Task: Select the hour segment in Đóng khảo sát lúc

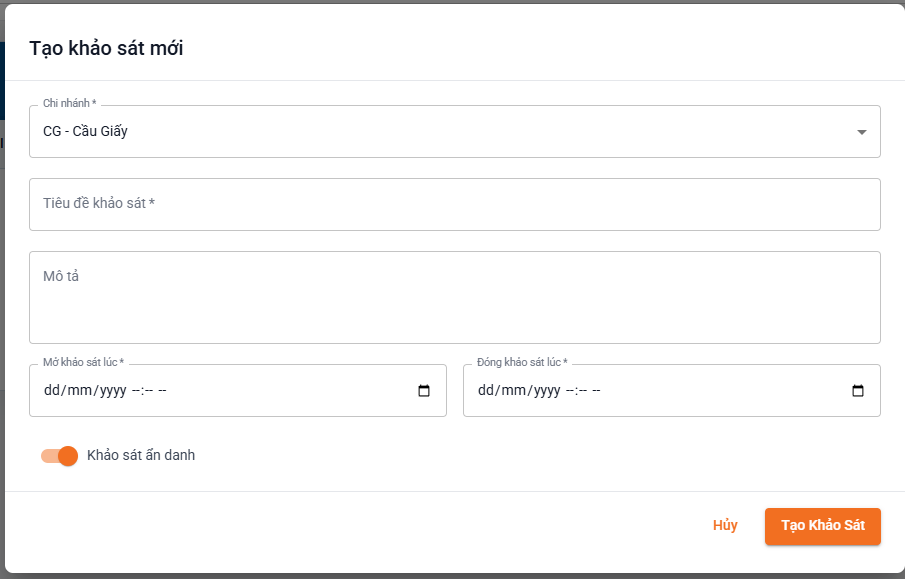Action: (x=570, y=391)
